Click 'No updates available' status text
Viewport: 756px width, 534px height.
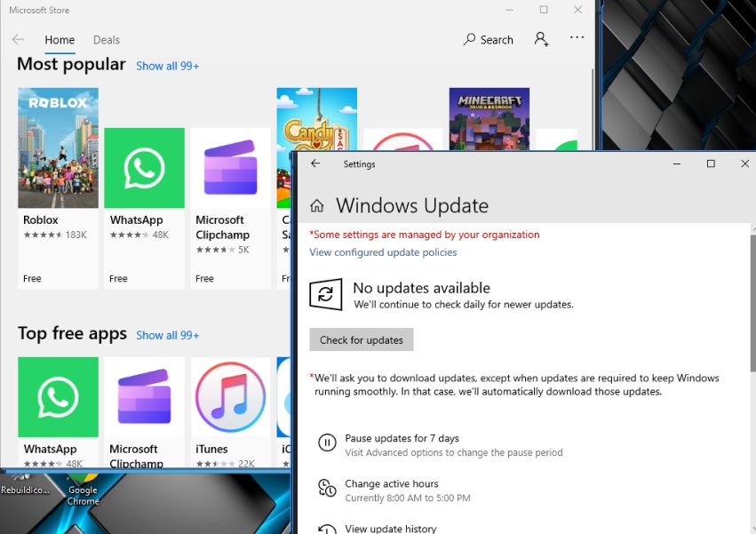click(x=421, y=288)
